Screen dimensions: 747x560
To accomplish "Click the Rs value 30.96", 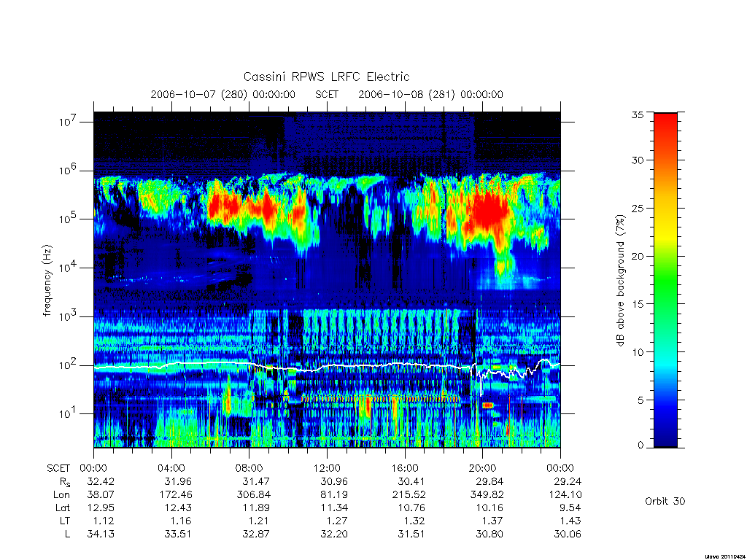I will pyautogui.click(x=334, y=481).
